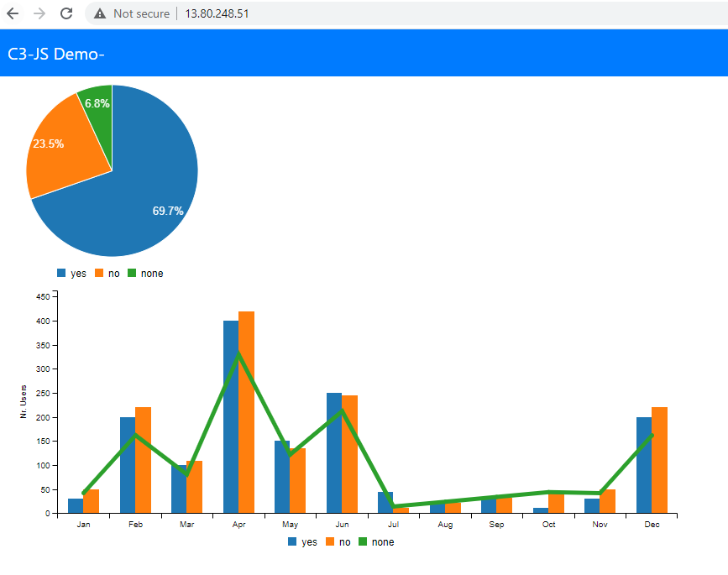Click the blue Feb bar

128,465
